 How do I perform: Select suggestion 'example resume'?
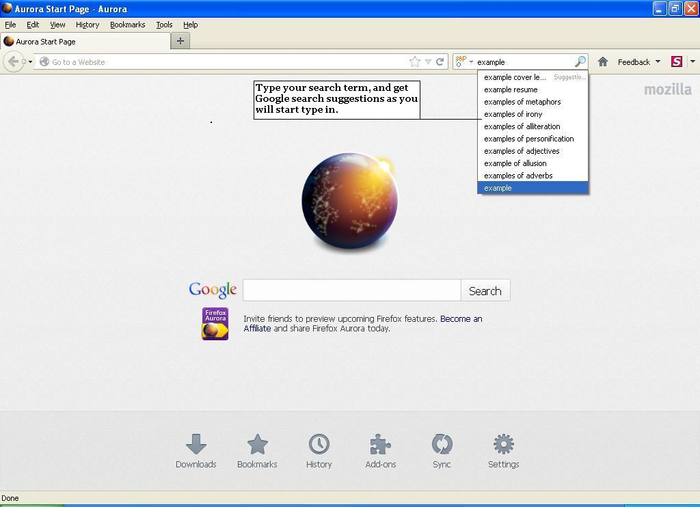(x=533, y=90)
